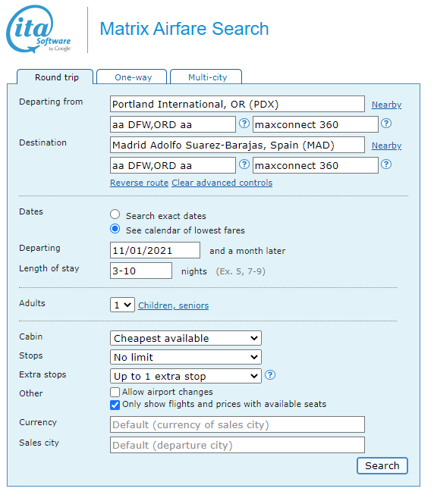The image size is (434, 504).
Task: Switch to the Multi-city tab
Action: pos(206,77)
